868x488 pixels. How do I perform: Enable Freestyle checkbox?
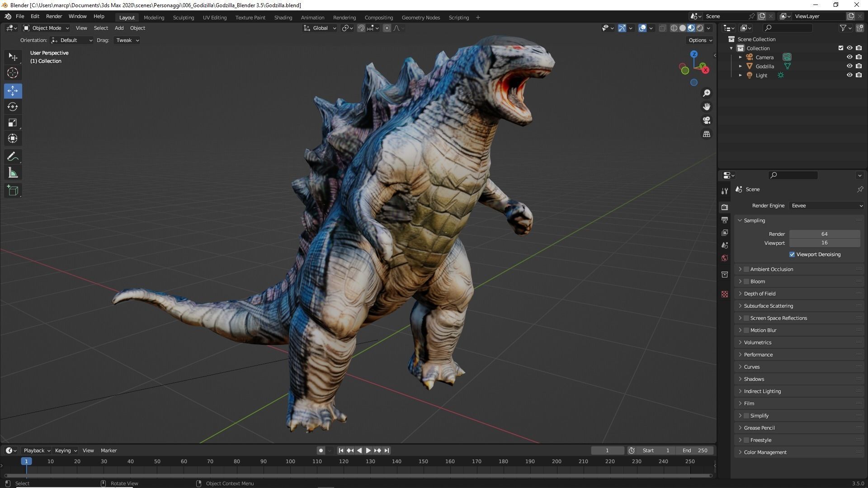pos(746,440)
